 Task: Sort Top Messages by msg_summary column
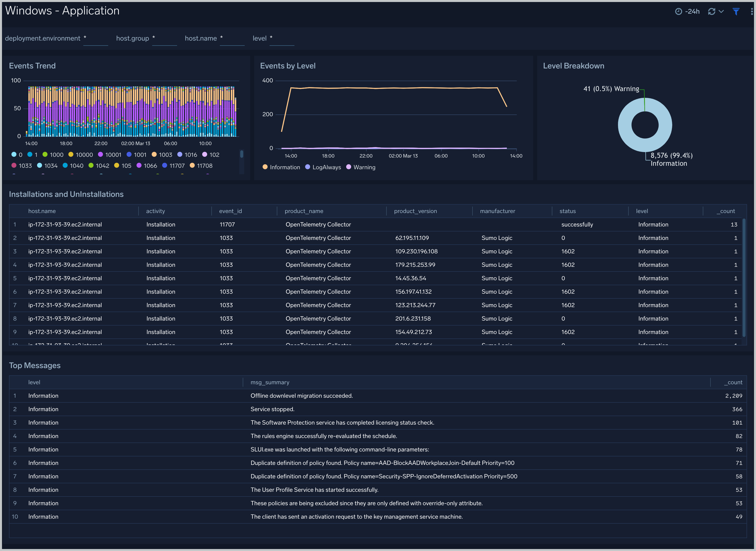[x=270, y=383]
